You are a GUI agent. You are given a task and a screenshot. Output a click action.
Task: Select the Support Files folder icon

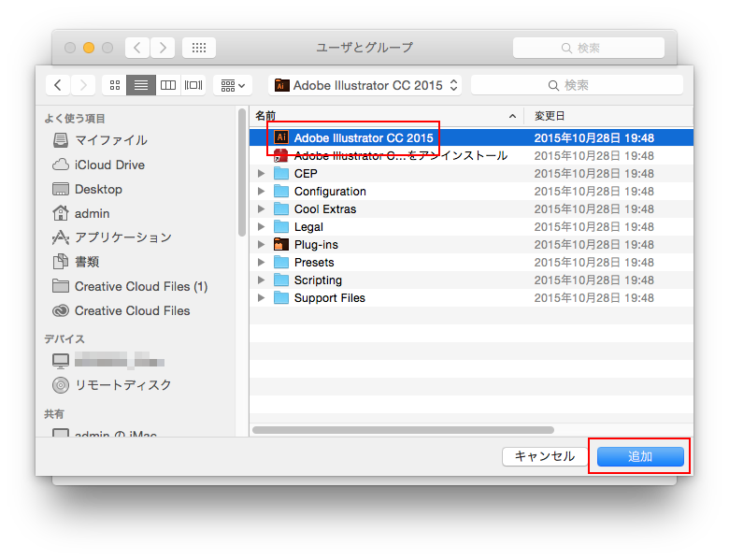(281, 297)
